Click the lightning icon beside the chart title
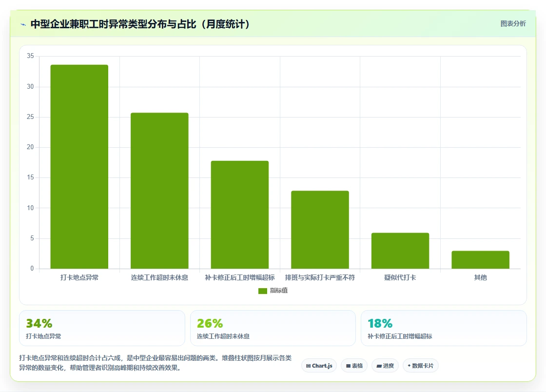The image size is (546, 392). pos(23,24)
